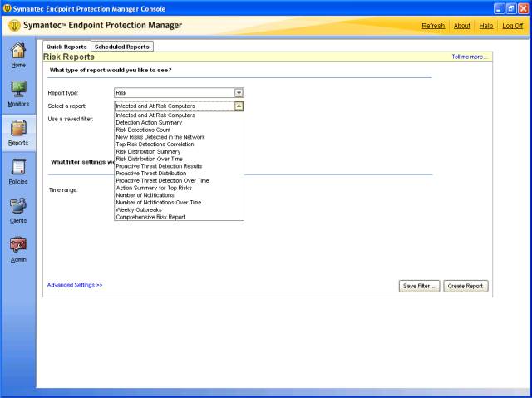The height and width of the screenshot is (398, 532).
Task: Pick Number of Notifications Over Time
Action: [x=179, y=203]
